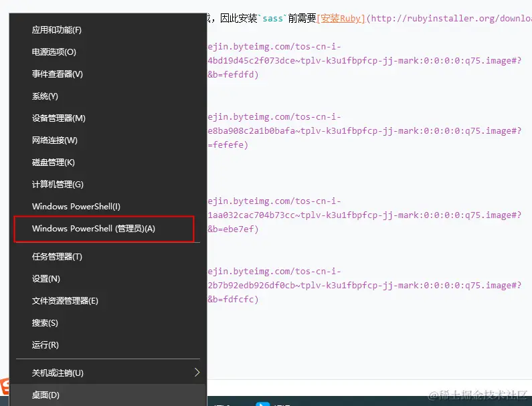Expand 关机或注销(U) submenu

tap(108, 373)
